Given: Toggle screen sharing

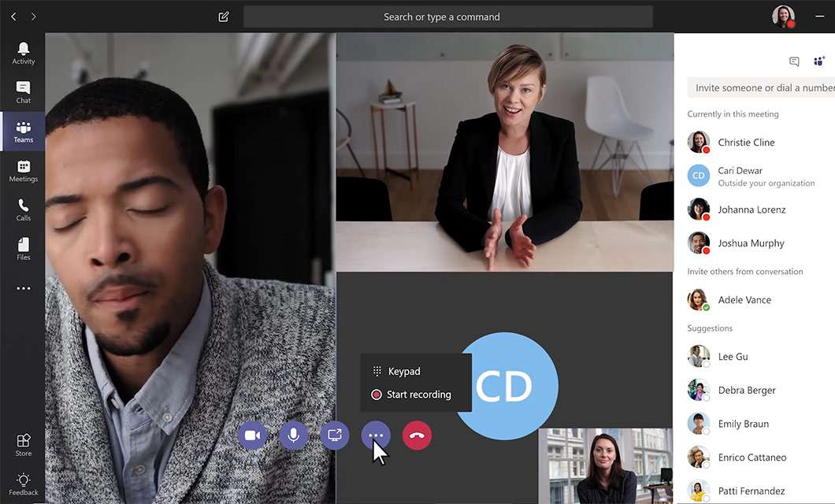Looking at the screenshot, I should pos(335,435).
